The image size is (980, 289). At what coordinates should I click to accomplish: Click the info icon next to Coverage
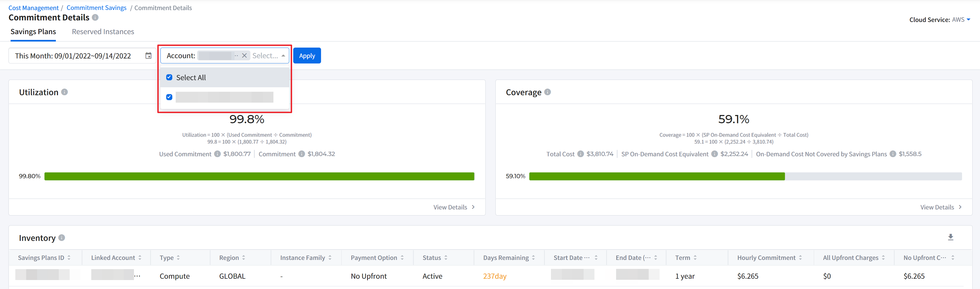tap(548, 92)
